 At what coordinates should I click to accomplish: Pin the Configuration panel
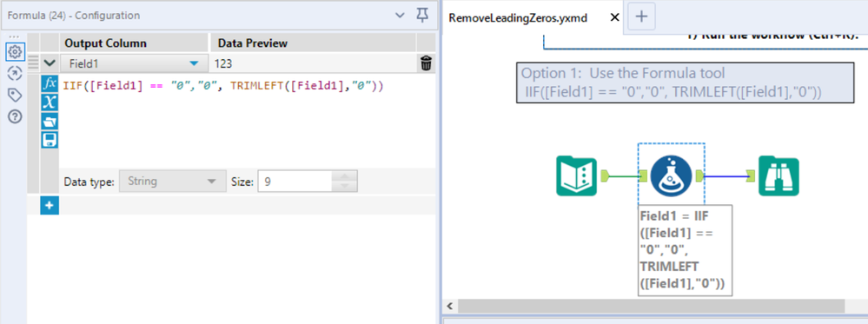coord(421,16)
